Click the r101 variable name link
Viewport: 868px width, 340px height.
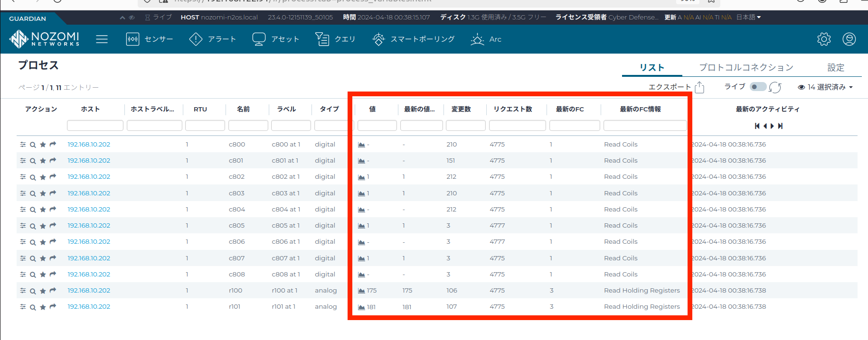coord(235,307)
